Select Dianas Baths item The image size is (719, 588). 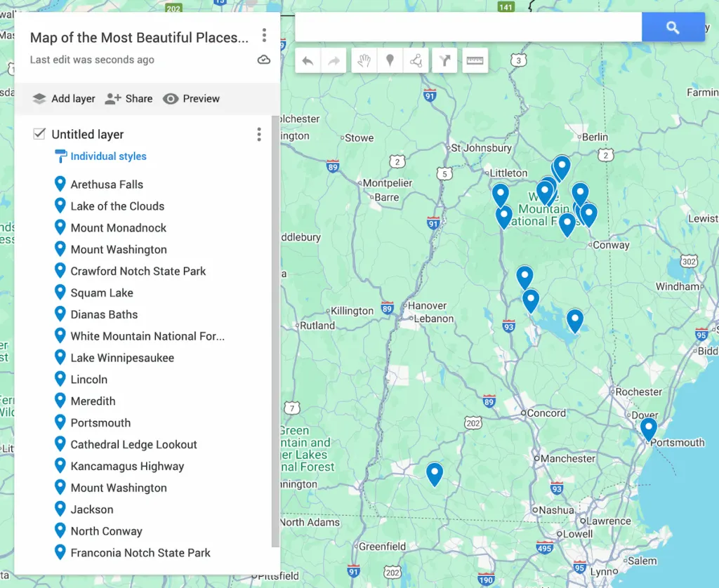(x=104, y=314)
